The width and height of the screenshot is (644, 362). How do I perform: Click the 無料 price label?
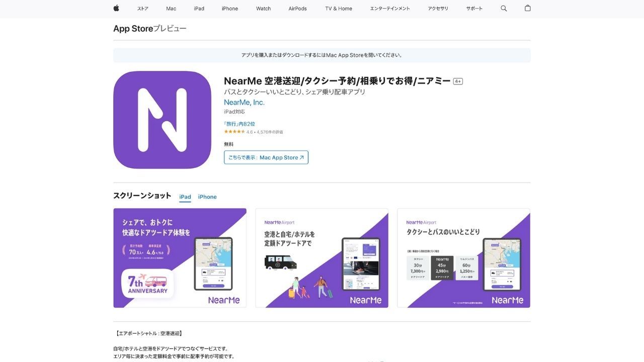coord(229,144)
